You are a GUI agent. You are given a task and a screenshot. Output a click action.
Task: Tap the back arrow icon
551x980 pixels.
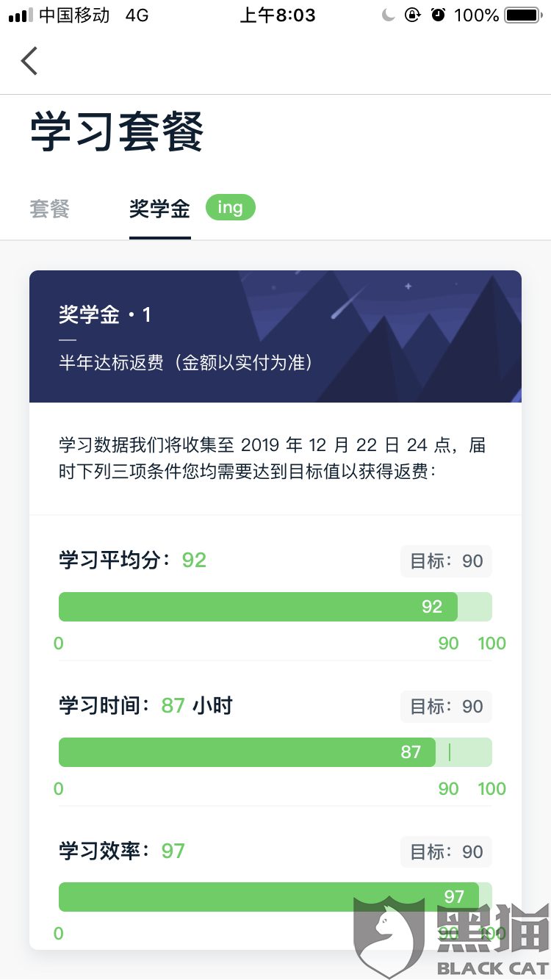coord(29,61)
